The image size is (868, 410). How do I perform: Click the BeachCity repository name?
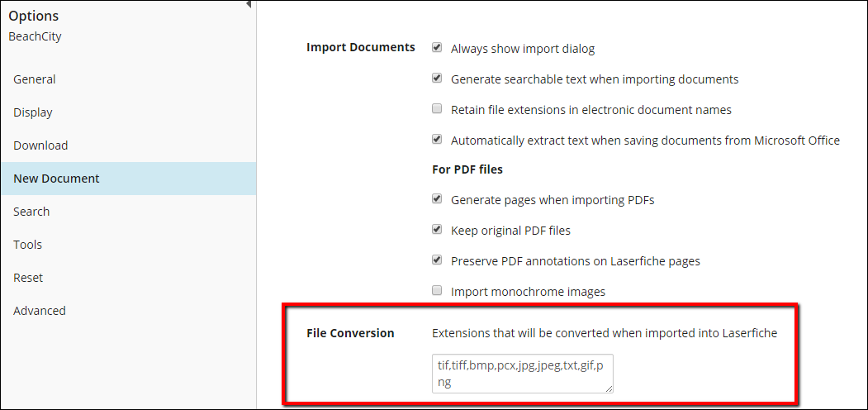35,36
